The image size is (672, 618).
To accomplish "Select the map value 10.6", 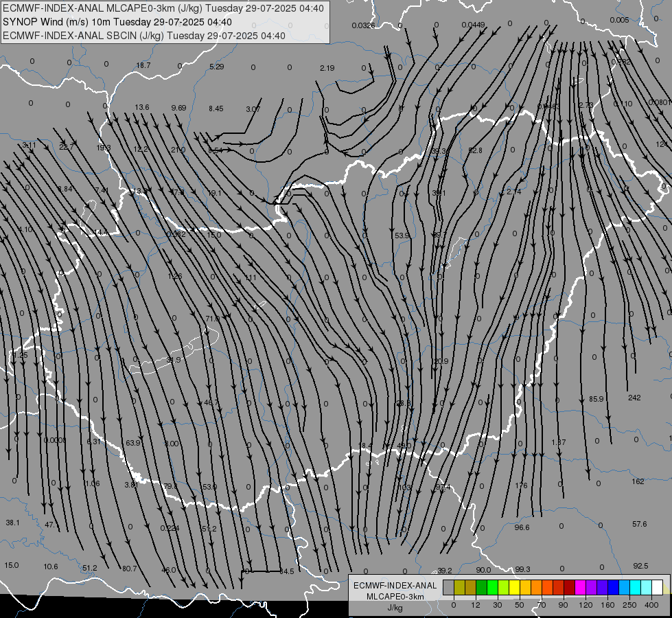I will click(51, 566).
